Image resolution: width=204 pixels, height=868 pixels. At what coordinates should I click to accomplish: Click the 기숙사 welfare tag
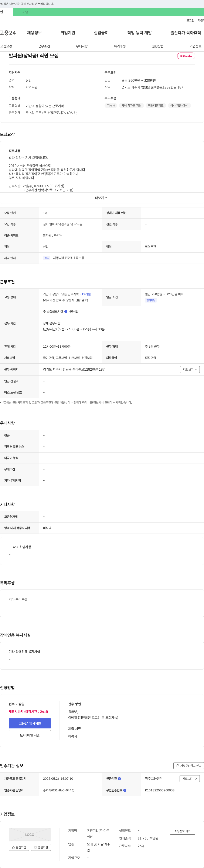[111, 106]
